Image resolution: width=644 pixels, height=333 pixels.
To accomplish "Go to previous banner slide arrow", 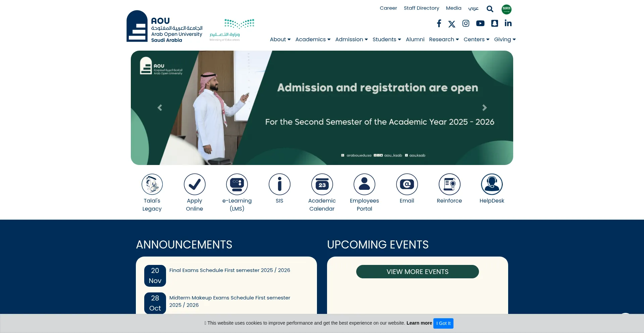I will click(160, 108).
